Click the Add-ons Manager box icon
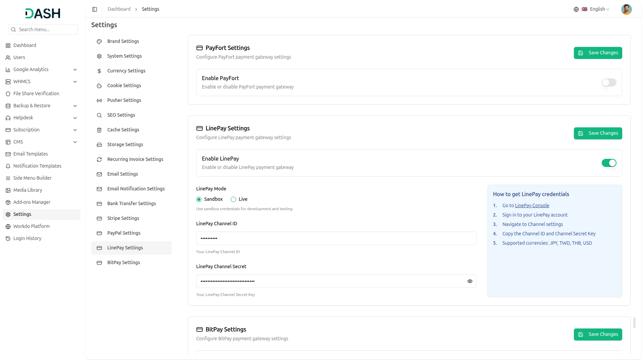 pyautogui.click(x=8, y=202)
